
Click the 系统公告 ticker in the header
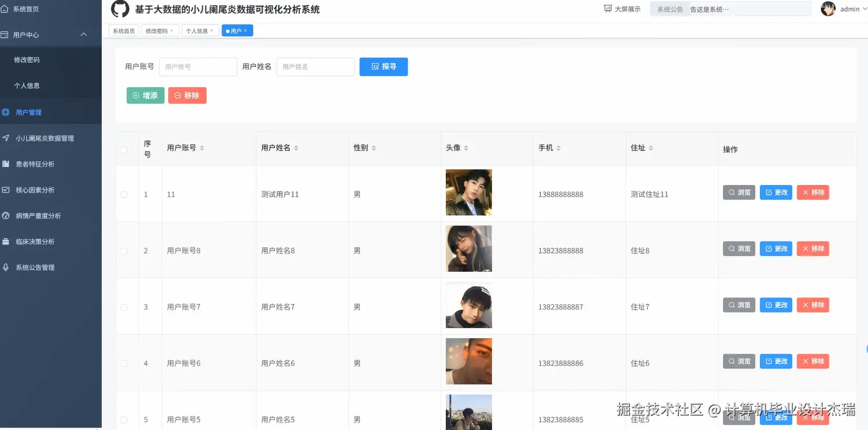pyautogui.click(x=731, y=9)
